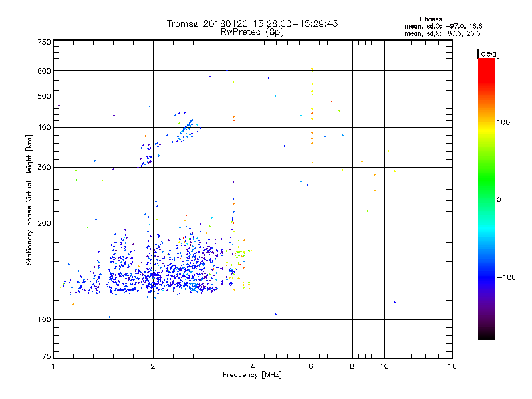Click the "Stationary phase Virtual Height [km]" axis label
Image resolution: width=532 pixels, height=399 pixels.
(29, 199)
